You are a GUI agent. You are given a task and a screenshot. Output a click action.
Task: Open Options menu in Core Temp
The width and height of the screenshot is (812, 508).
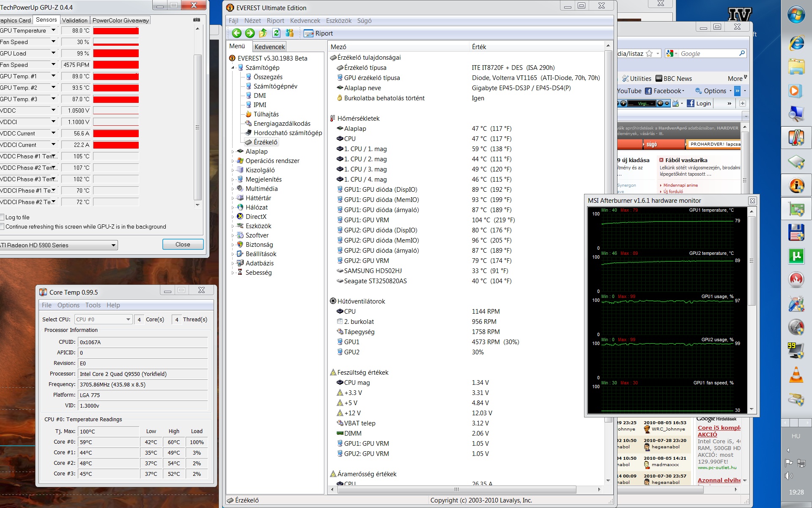[x=69, y=305]
